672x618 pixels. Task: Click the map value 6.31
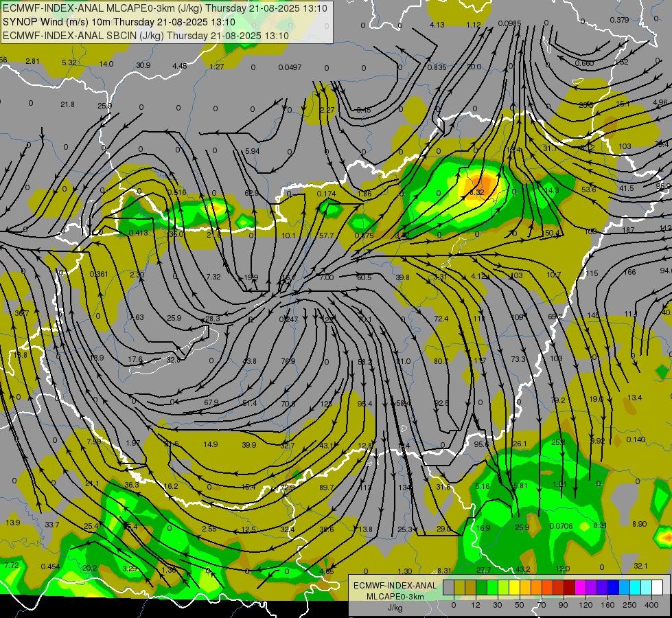(x=600, y=525)
